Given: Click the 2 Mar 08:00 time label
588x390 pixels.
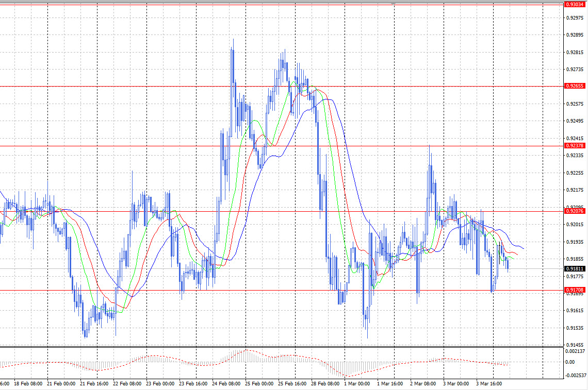Looking at the screenshot, I should (423, 384).
